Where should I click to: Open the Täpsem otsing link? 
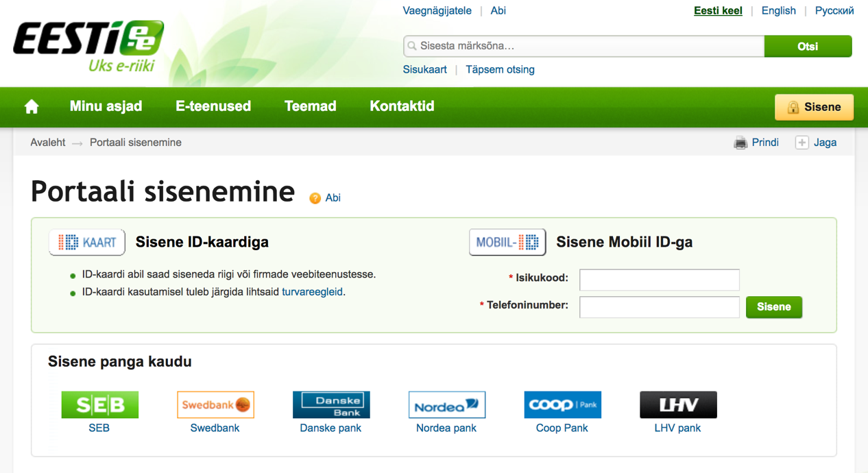(500, 70)
